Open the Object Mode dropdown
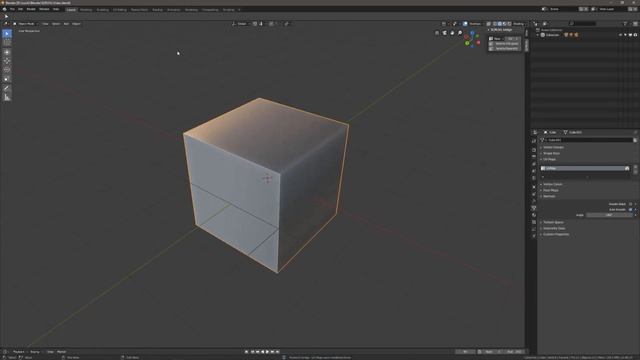This screenshot has height=360, width=640. tap(25, 24)
